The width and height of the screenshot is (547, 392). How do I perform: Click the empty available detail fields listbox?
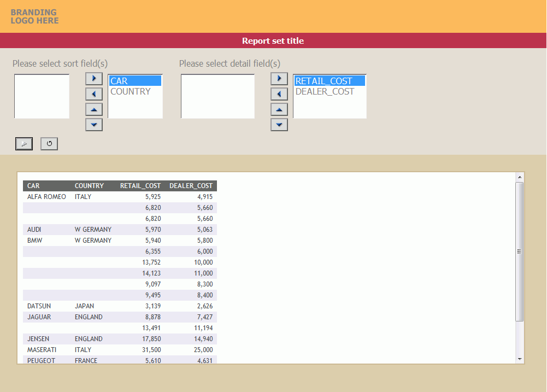(217, 96)
